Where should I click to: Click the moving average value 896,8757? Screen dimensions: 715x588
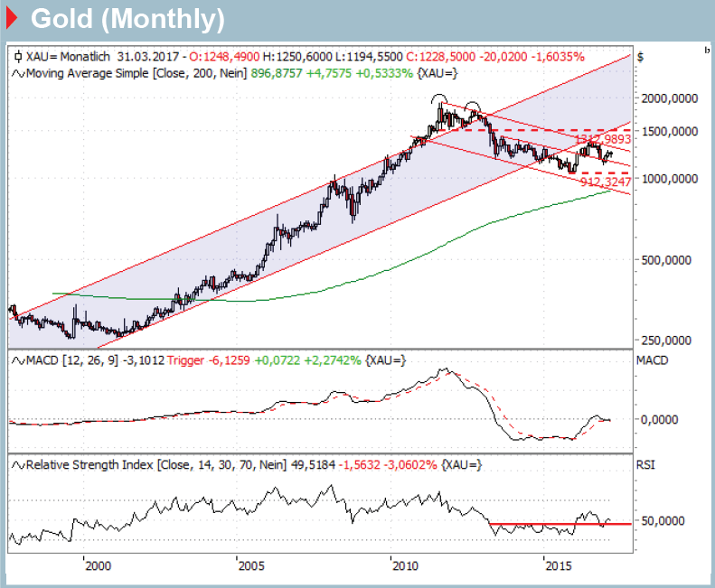(277, 73)
